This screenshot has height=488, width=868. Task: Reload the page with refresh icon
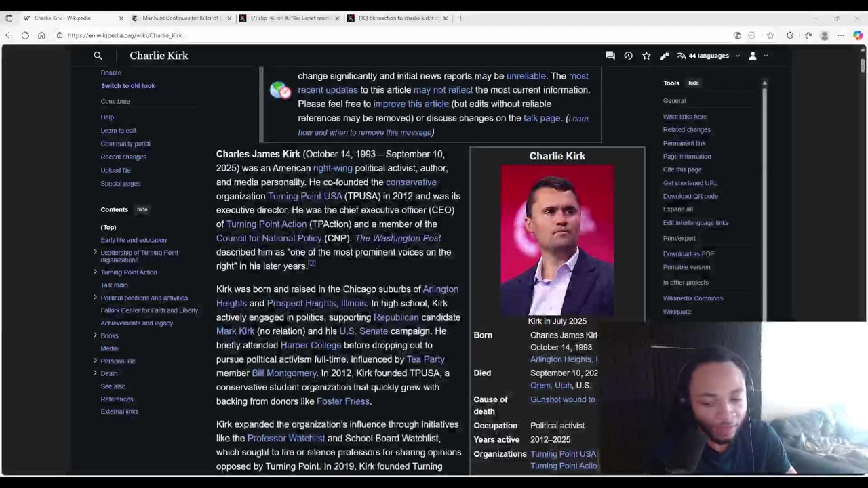25,35
